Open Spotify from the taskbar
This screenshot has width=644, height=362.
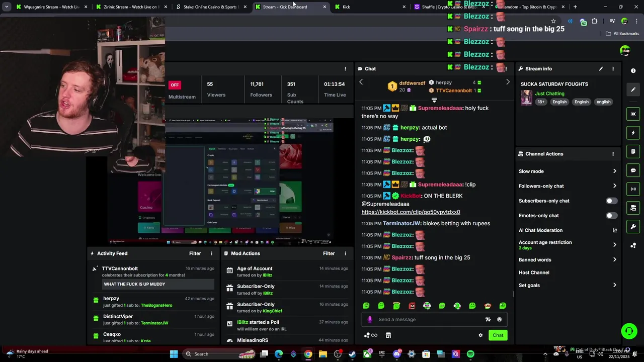[x=470, y=354]
